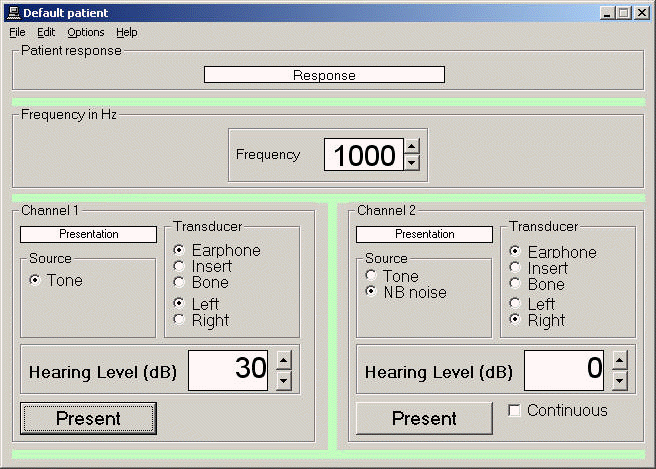Open the File menu
This screenshot has height=469, width=656.
(17, 32)
